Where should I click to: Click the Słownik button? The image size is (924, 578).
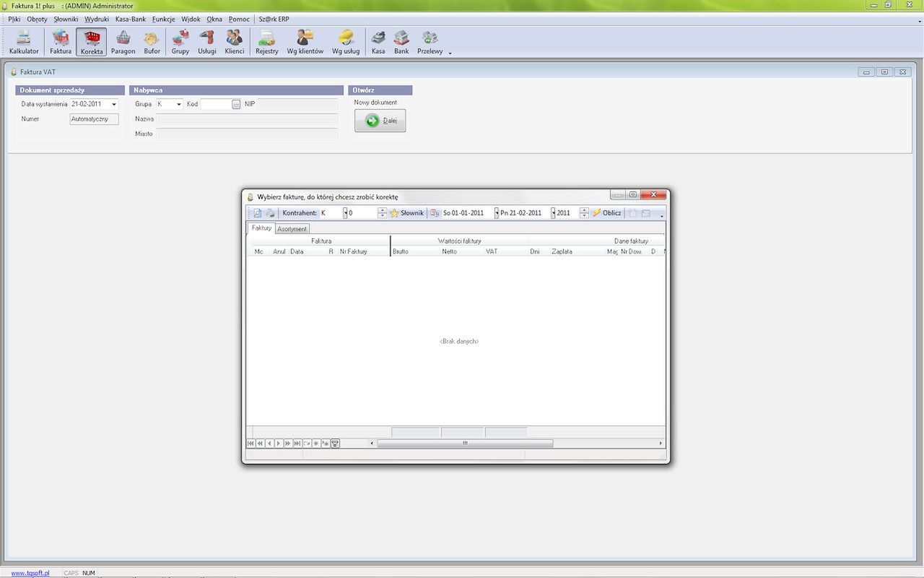point(407,213)
